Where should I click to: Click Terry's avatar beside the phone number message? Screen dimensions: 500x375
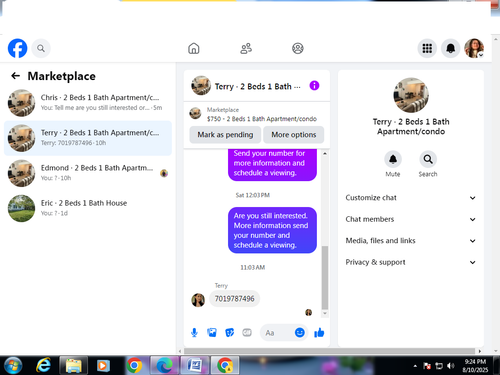[x=198, y=300]
